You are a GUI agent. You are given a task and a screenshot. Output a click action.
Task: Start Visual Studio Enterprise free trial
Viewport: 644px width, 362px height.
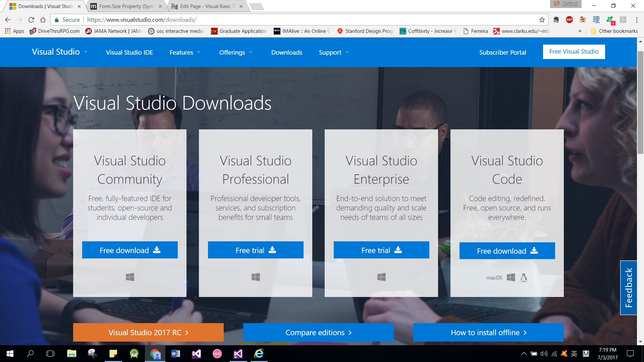[x=381, y=250]
